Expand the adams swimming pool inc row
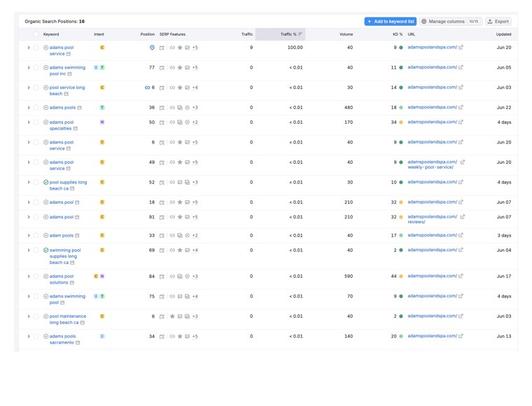This screenshot has width=532, height=406. tap(29, 67)
